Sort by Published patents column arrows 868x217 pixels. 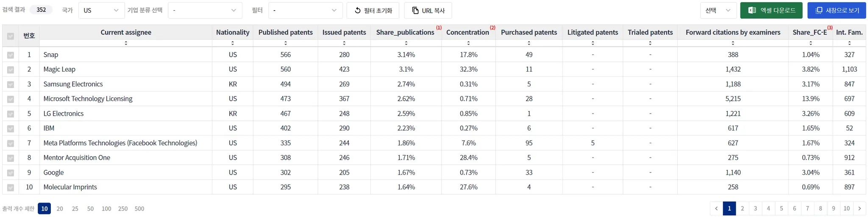click(285, 43)
